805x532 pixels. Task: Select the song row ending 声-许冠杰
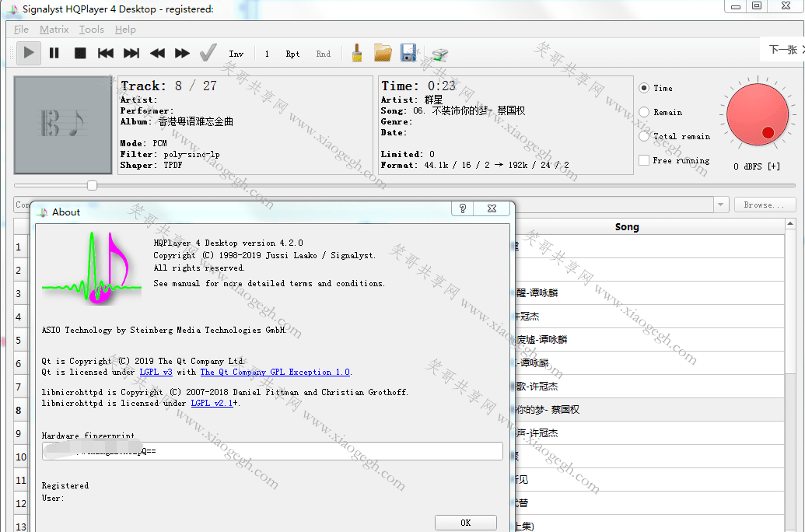pyautogui.click(x=650, y=433)
